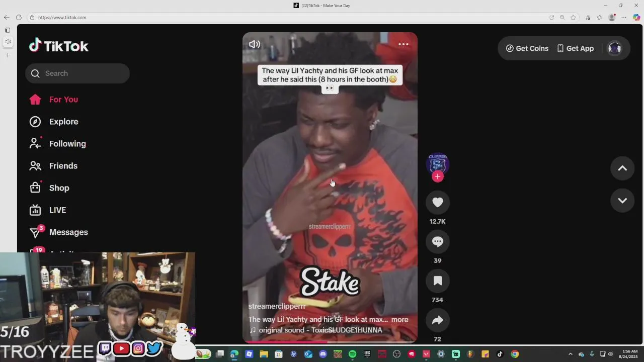Image resolution: width=644 pixels, height=362 pixels.
Task: Open Messages with 3 unread
Action: [x=59, y=232]
